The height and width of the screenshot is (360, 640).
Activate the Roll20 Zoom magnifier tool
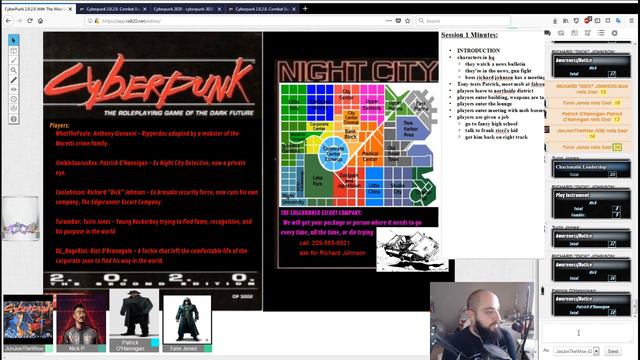[x=13, y=70]
